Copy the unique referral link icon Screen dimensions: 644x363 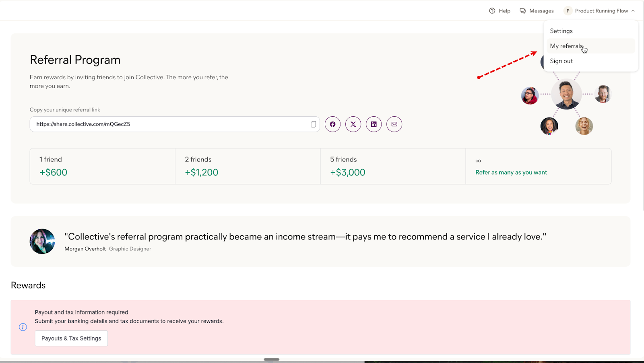[x=313, y=124]
